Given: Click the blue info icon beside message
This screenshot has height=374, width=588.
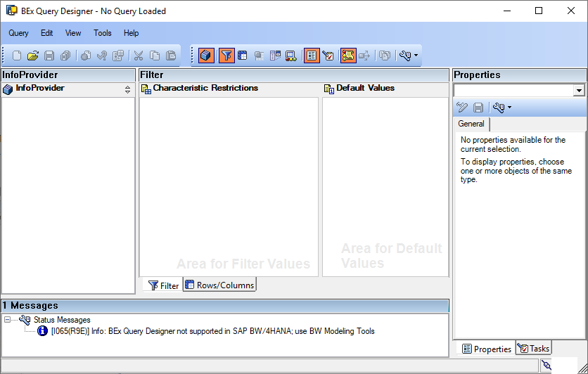Looking at the screenshot, I should [x=42, y=330].
